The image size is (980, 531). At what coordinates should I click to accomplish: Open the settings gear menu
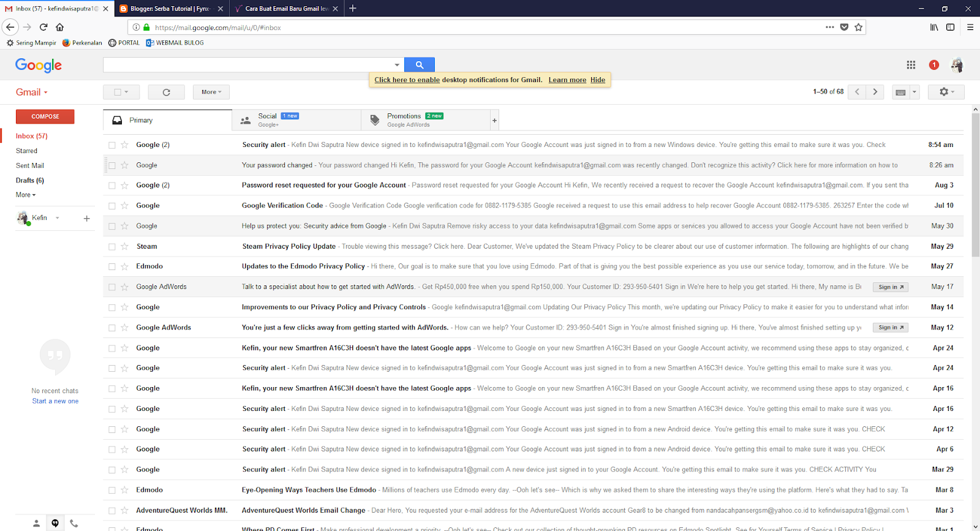tap(946, 92)
